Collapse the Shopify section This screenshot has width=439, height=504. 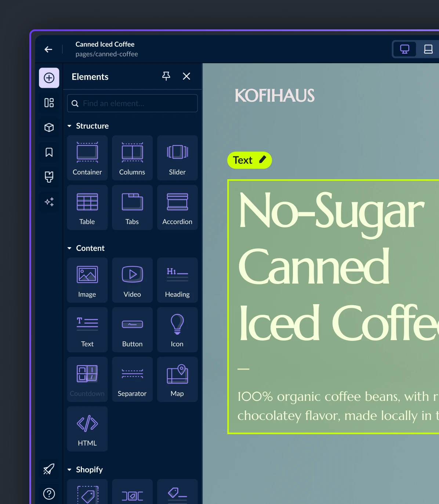(x=85, y=470)
